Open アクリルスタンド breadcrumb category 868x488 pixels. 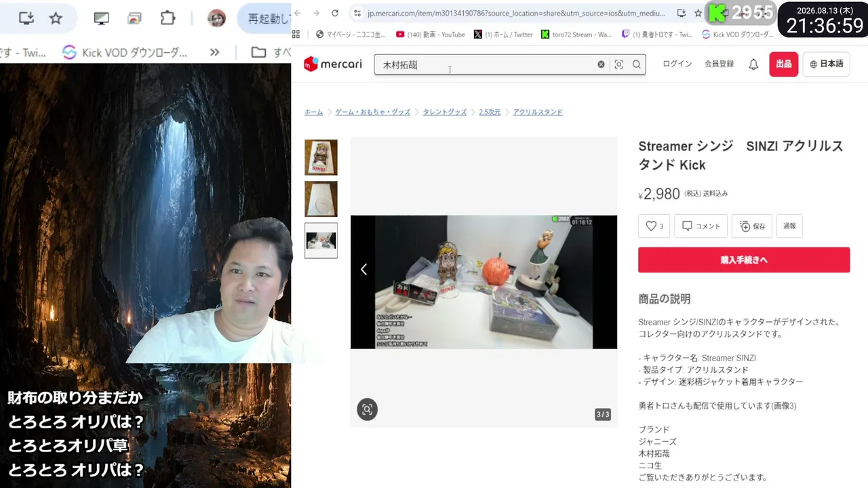pyautogui.click(x=538, y=112)
